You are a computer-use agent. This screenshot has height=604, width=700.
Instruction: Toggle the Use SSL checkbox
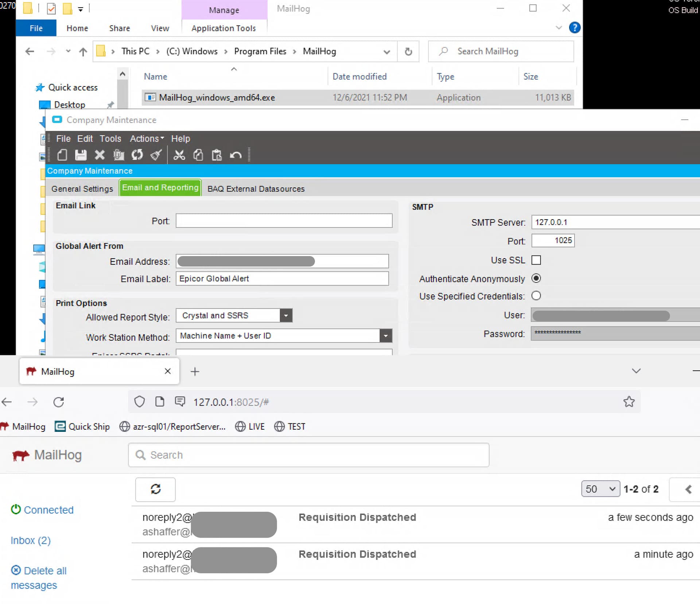click(536, 260)
